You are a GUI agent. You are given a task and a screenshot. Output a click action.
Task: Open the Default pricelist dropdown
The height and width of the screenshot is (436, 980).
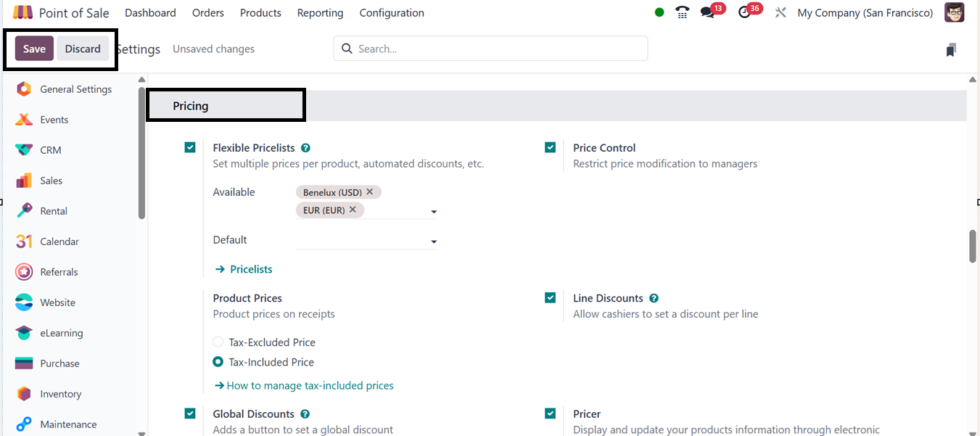coord(434,242)
